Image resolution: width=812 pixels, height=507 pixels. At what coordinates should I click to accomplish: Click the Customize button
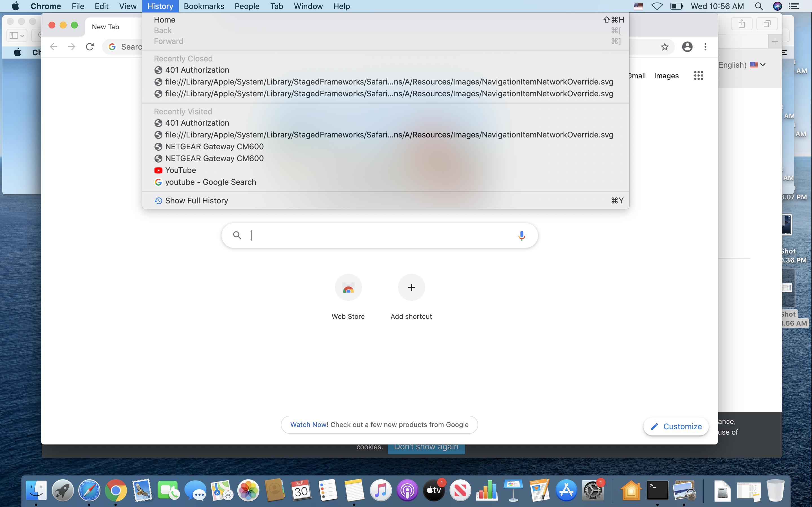click(676, 426)
